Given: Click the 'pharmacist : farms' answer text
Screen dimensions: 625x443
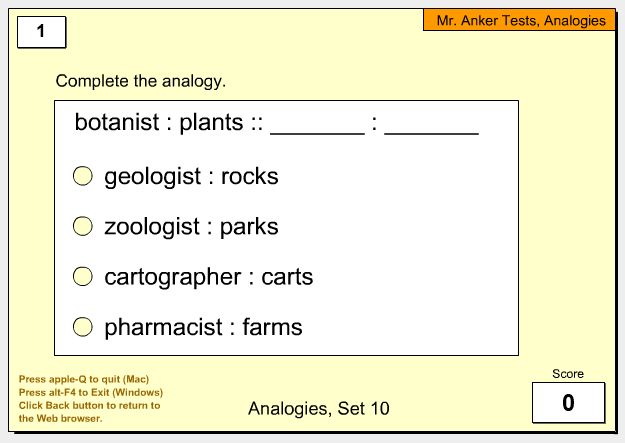Looking at the screenshot, I should 203,327.
